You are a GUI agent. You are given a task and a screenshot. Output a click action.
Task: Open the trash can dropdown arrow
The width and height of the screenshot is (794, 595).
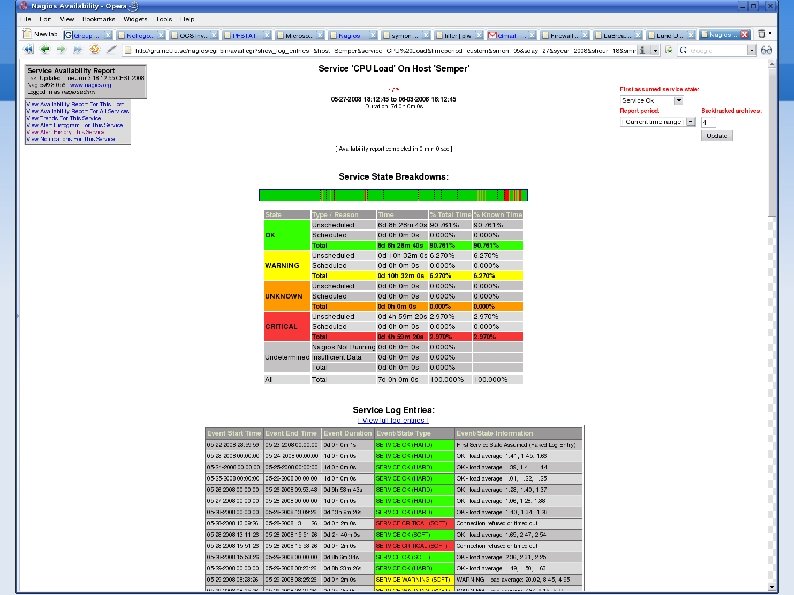770,34
